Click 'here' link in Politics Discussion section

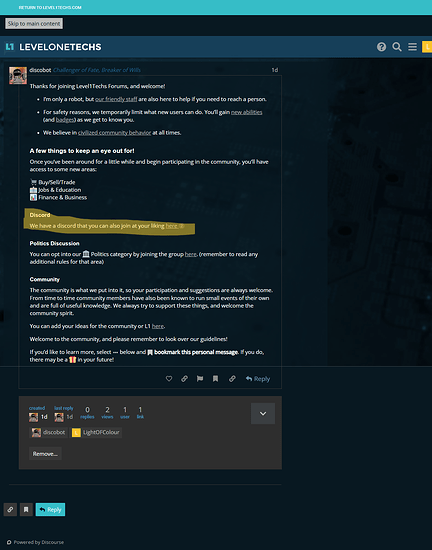(190, 254)
